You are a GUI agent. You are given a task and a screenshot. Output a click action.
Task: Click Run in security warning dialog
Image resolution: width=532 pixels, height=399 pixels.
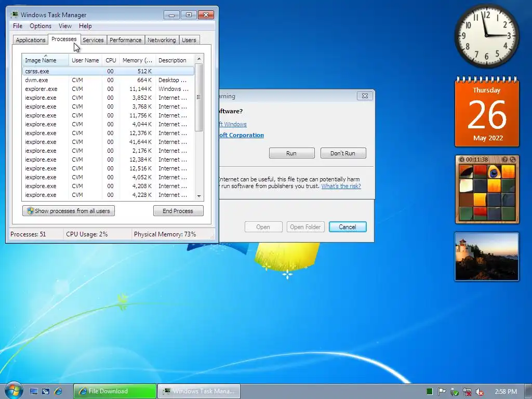pos(292,153)
